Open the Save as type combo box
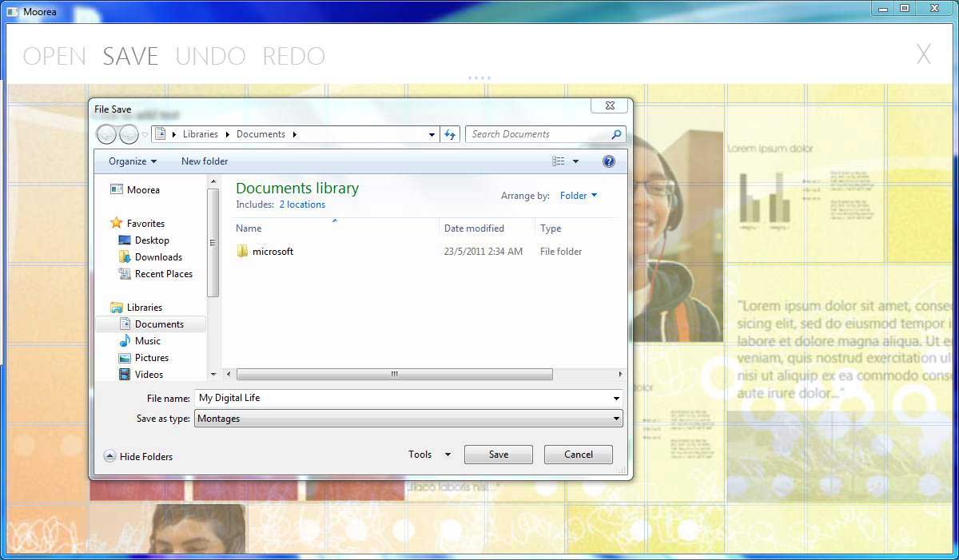 click(x=408, y=419)
